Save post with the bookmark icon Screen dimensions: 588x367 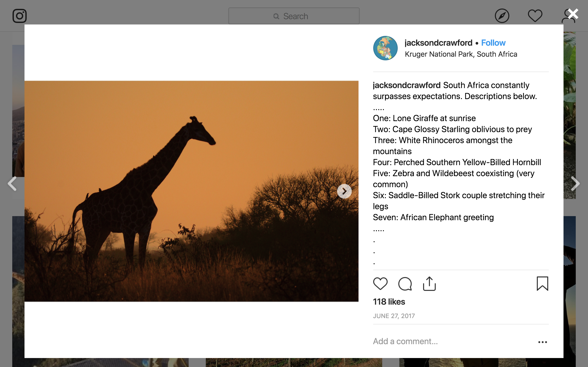click(542, 283)
